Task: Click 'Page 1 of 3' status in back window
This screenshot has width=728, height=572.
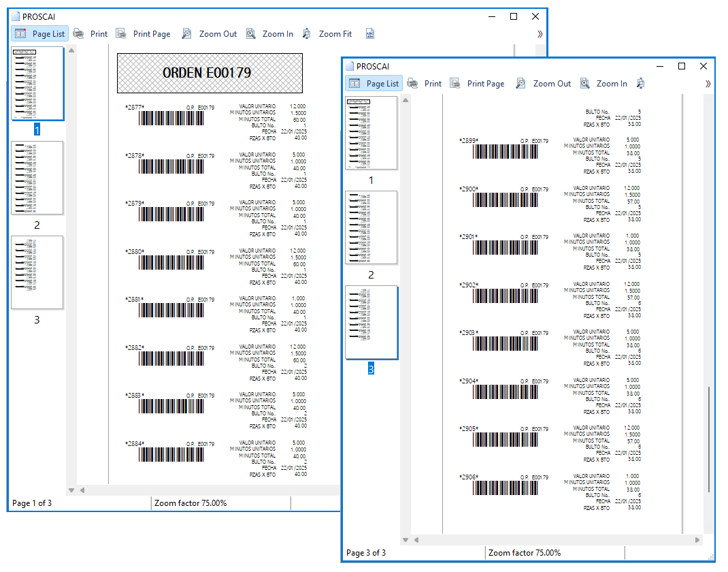Action: 32,503
